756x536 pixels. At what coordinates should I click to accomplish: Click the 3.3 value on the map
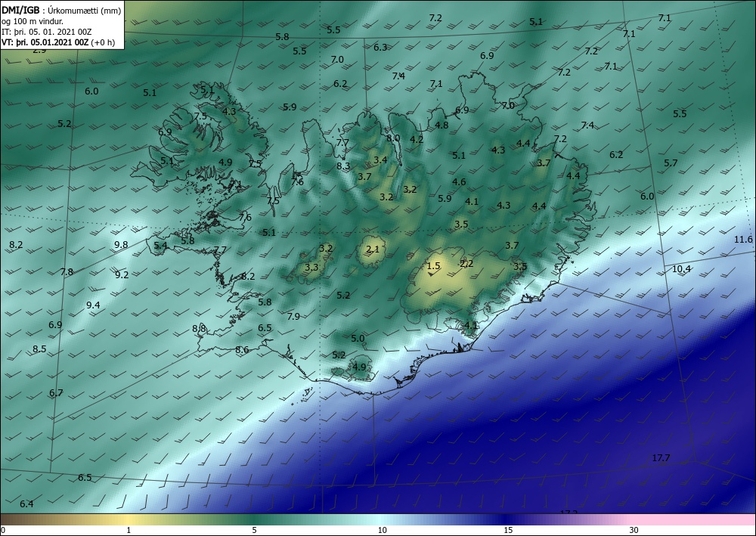312,267
